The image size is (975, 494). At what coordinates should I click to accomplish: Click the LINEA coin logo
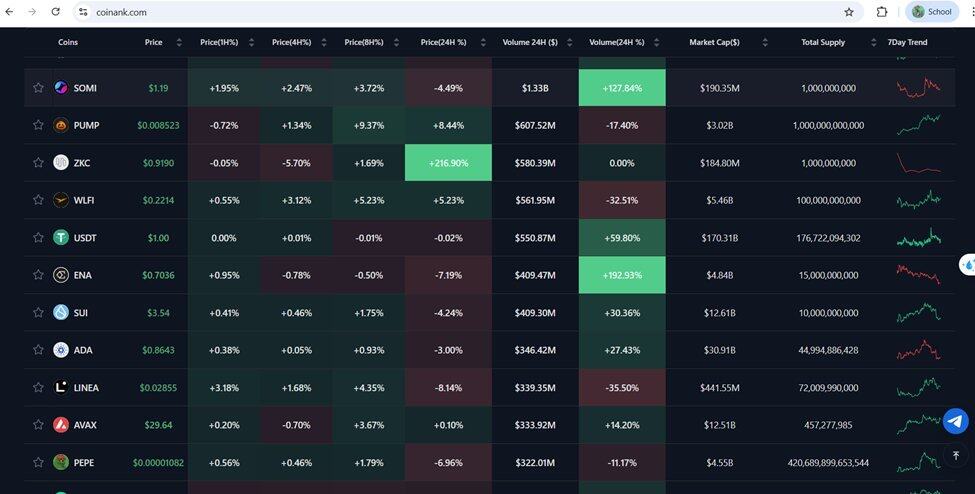(x=61, y=387)
